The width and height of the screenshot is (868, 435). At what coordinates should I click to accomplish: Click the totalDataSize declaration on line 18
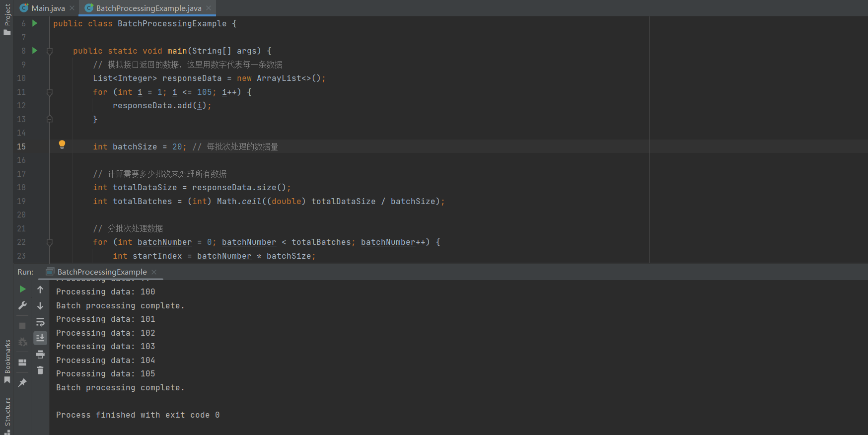click(145, 187)
